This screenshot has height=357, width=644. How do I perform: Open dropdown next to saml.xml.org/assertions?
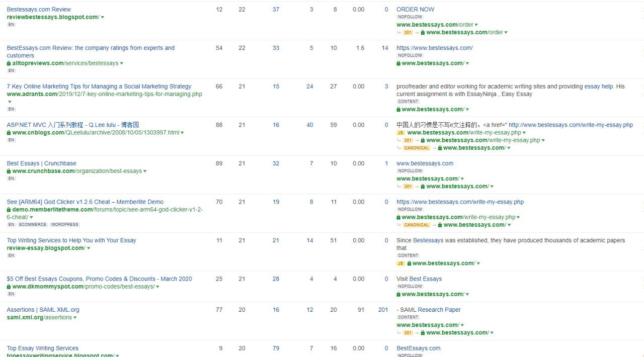pyautogui.click(x=75, y=318)
